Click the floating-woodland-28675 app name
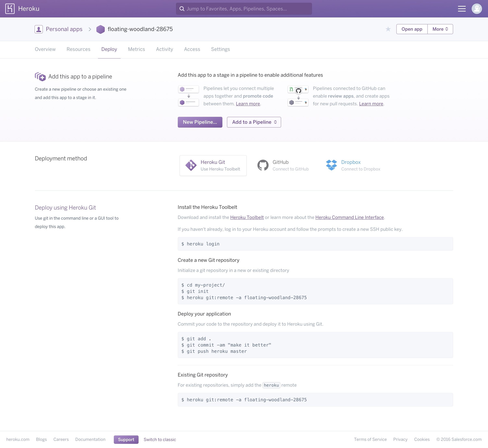 click(x=140, y=29)
